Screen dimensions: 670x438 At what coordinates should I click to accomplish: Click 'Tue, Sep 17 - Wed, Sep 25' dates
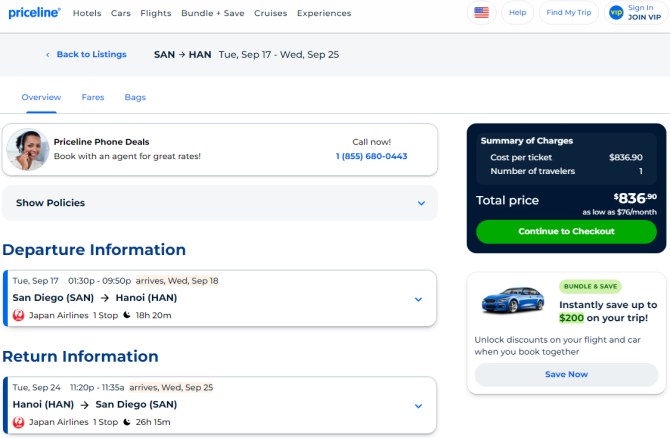pos(279,55)
